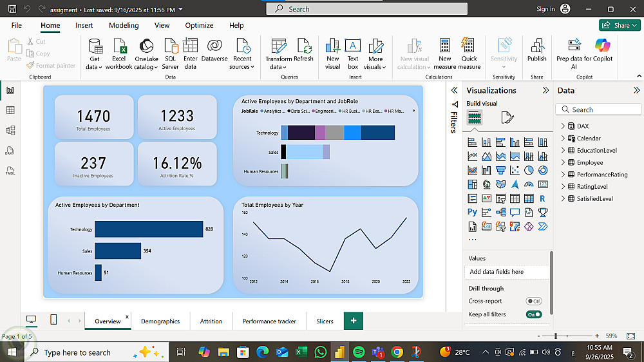644x362 pixels.
Task: Open DAX query view in sidebar
Action: (x=10, y=150)
